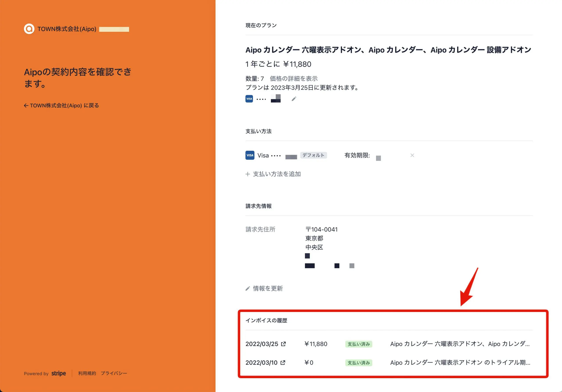Click plan renewal date 2023年3月25日 text
Image resolution: width=562 pixels, height=392 pixels.
(x=292, y=87)
